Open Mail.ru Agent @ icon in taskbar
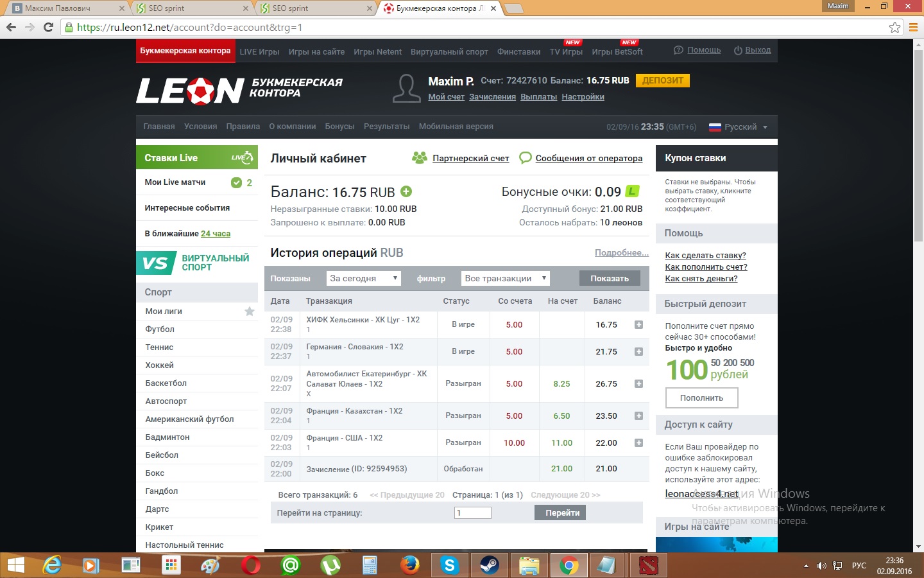 click(x=291, y=565)
